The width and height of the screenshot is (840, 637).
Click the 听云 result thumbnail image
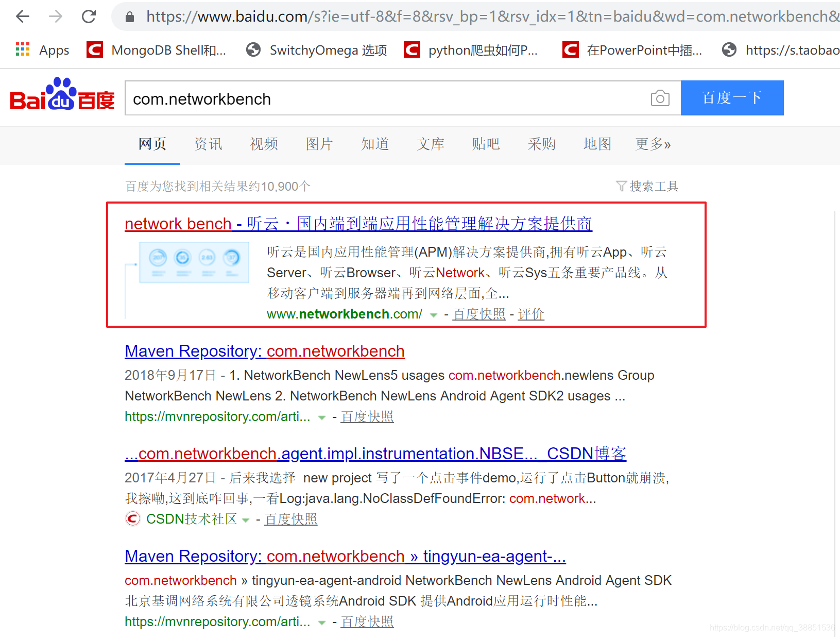(187, 280)
